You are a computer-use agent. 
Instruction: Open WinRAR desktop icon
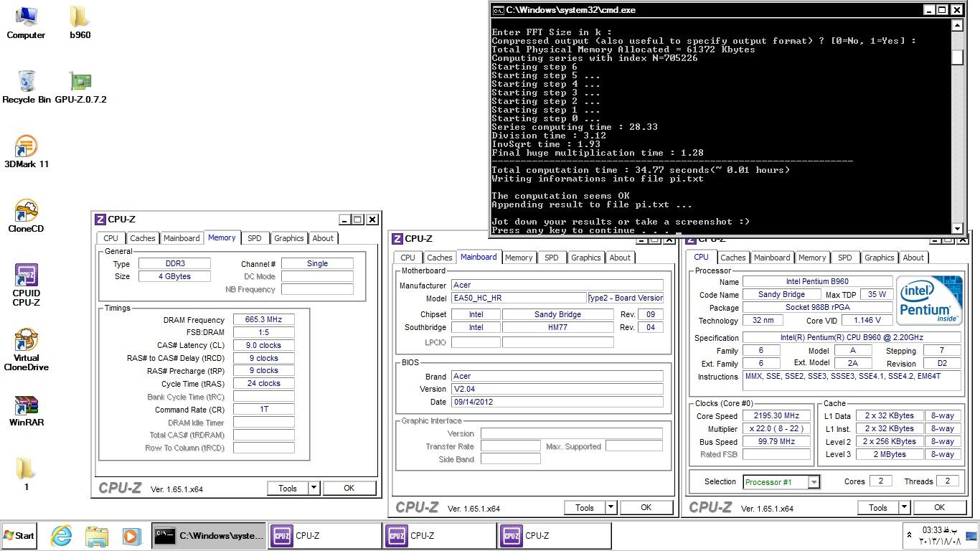[x=27, y=411]
